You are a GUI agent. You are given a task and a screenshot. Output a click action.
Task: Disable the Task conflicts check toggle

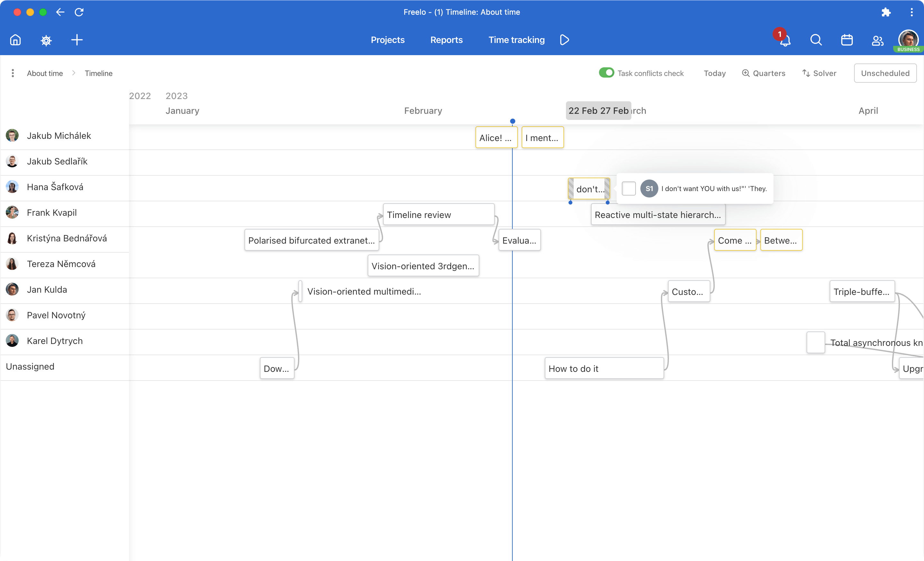point(606,73)
